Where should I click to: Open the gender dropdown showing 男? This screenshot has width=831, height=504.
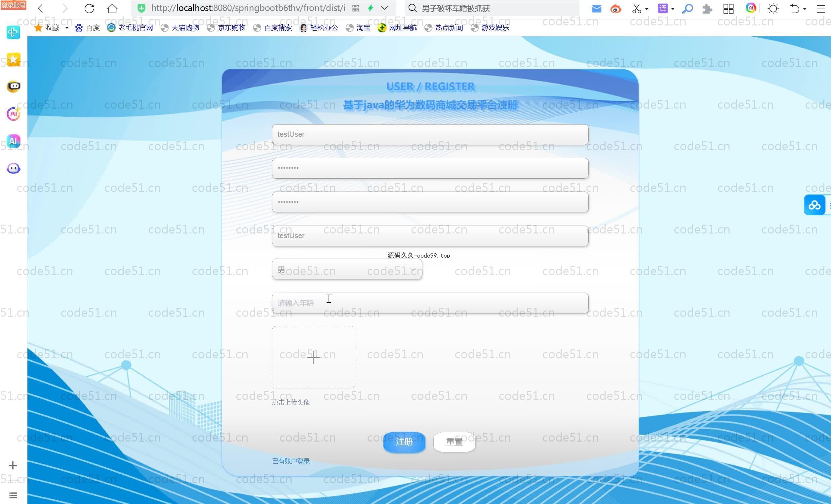click(347, 269)
